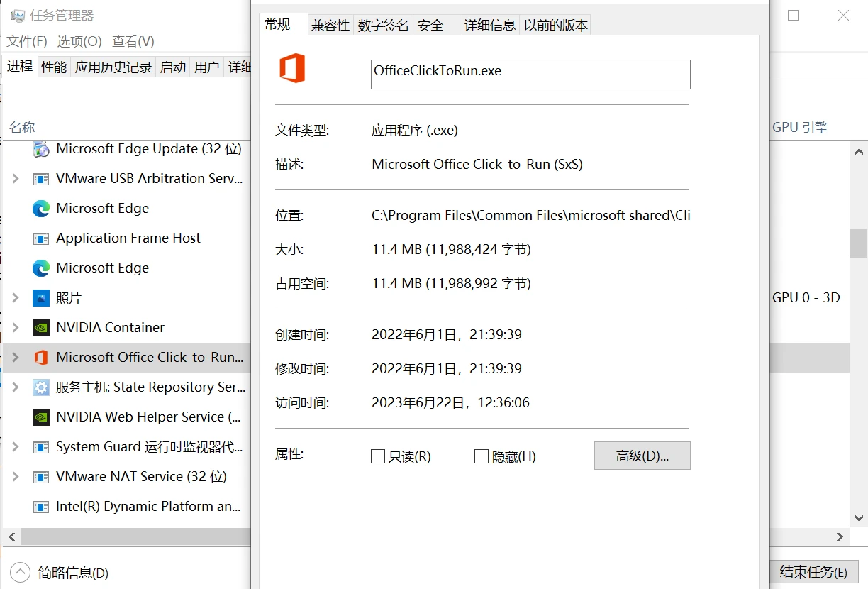Switch to the 性能 tab
Image resolution: width=868 pixels, height=589 pixels.
click(54, 67)
